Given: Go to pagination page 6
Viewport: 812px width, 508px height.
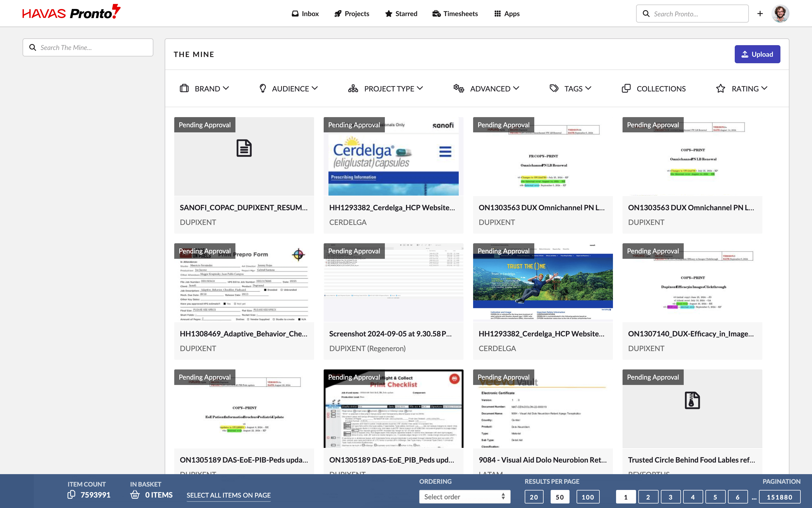Looking at the screenshot, I should click(738, 497).
